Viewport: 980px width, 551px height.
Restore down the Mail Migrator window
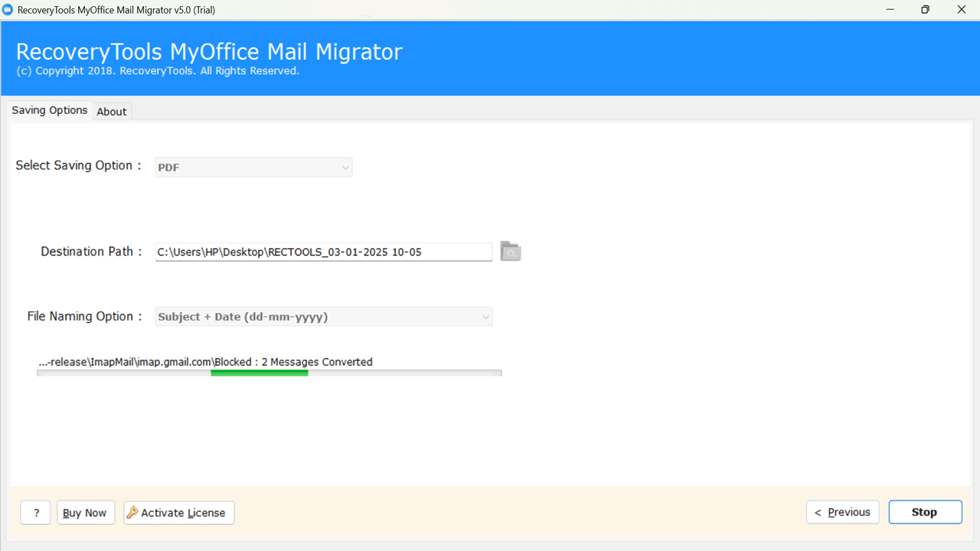926,10
